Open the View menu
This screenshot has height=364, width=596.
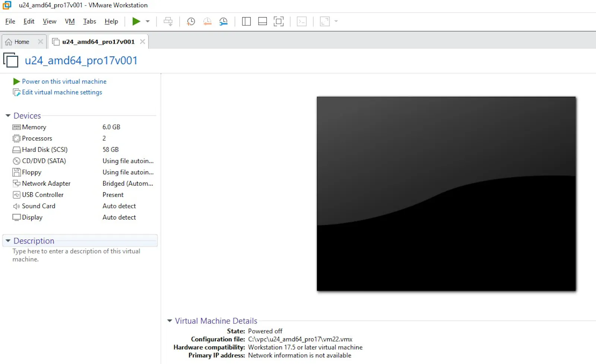(50, 22)
